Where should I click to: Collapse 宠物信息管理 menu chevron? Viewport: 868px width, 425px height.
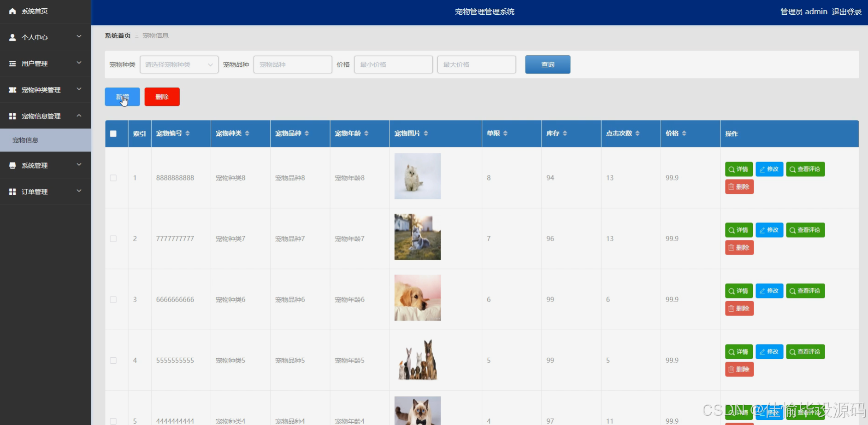coord(79,115)
